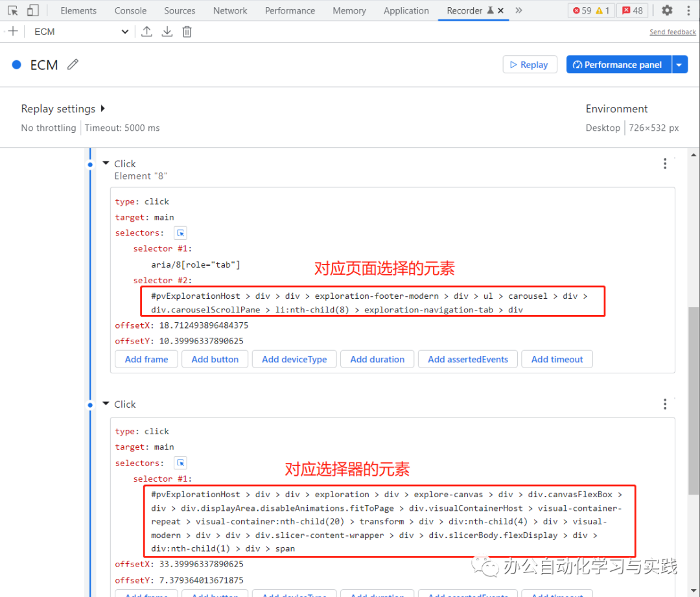Open DevTools settings gear
This screenshot has height=597, width=700.
coord(667,10)
